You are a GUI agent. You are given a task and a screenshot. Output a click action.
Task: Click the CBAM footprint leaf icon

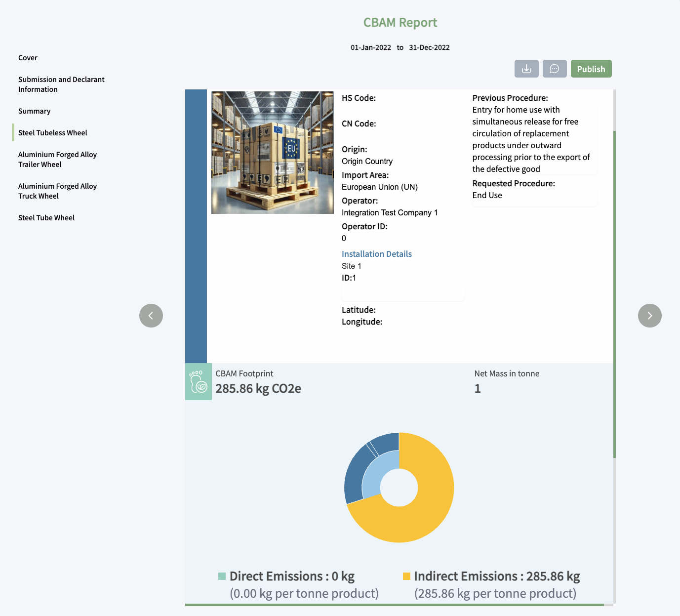pyautogui.click(x=199, y=382)
